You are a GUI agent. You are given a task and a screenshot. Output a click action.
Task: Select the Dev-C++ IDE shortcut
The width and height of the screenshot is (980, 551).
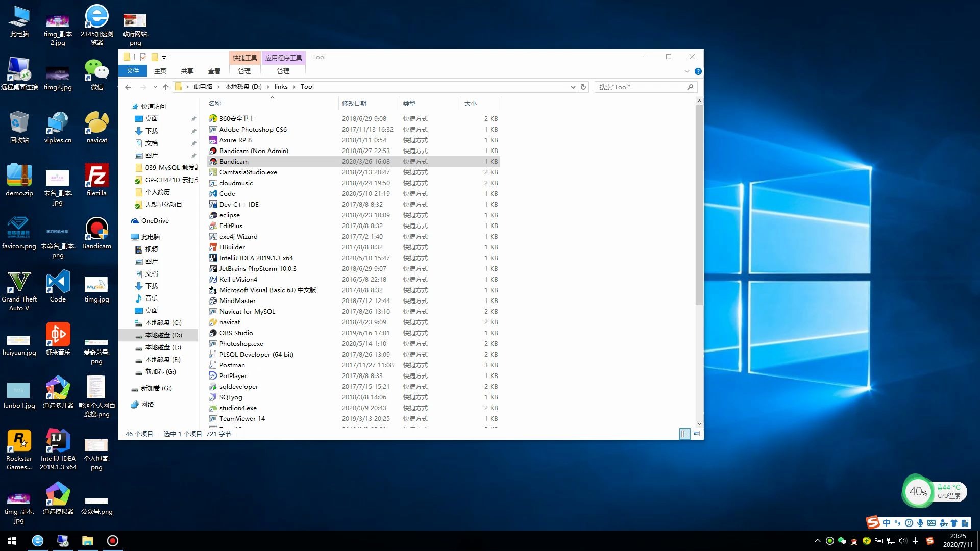click(x=353, y=204)
